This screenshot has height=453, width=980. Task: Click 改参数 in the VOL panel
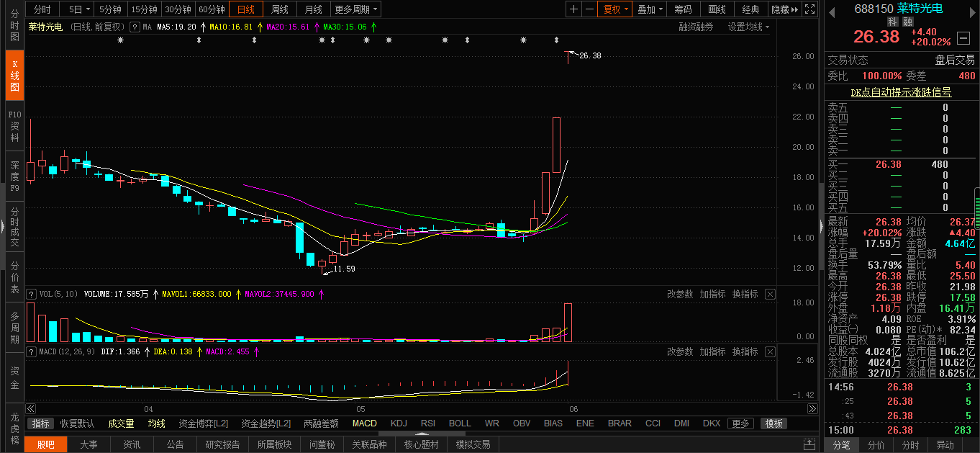coord(679,294)
